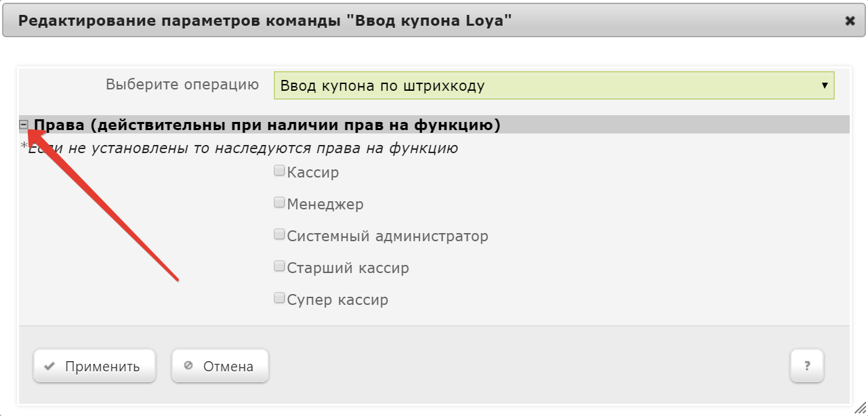This screenshot has height=416, width=868.
Task: Open help via question mark button
Action: pyautogui.click(x=807, y=367)
